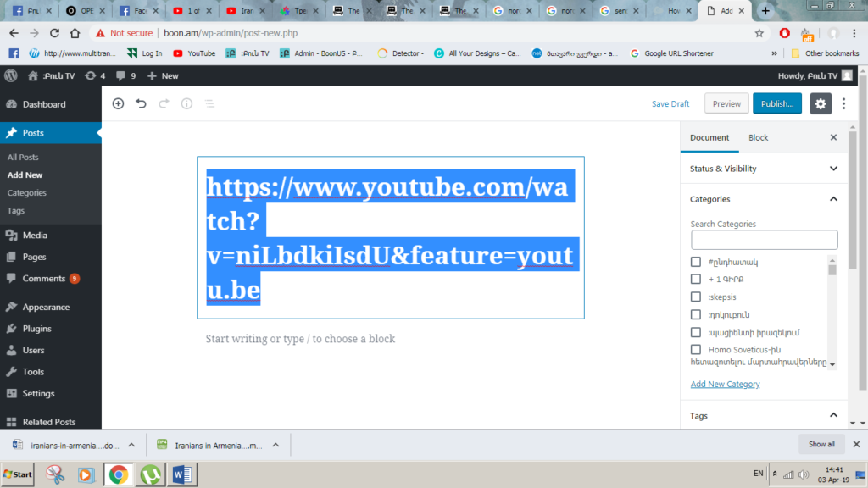
Task: Click the Preview button
Action: [726, 103]
